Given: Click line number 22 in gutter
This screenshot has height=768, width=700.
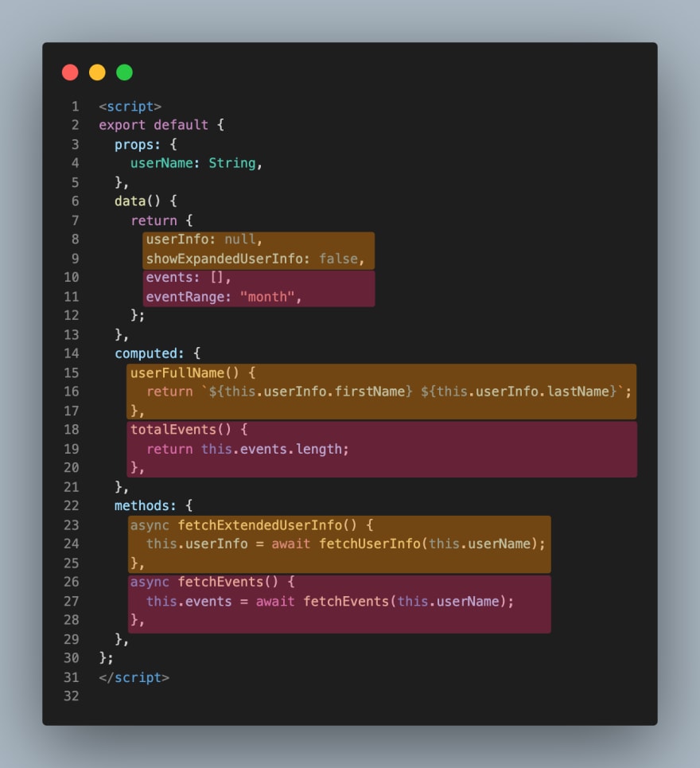Looking at the screenshot, I should 71,505.
